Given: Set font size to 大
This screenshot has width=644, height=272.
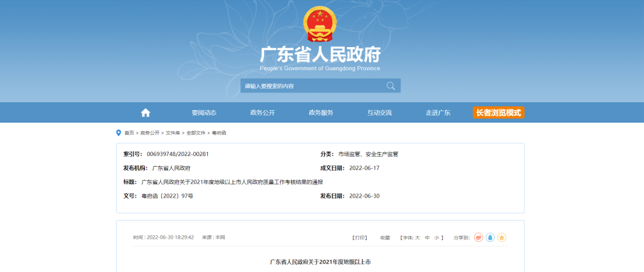Looking at the screenshot, I should (x=417, y=238).
